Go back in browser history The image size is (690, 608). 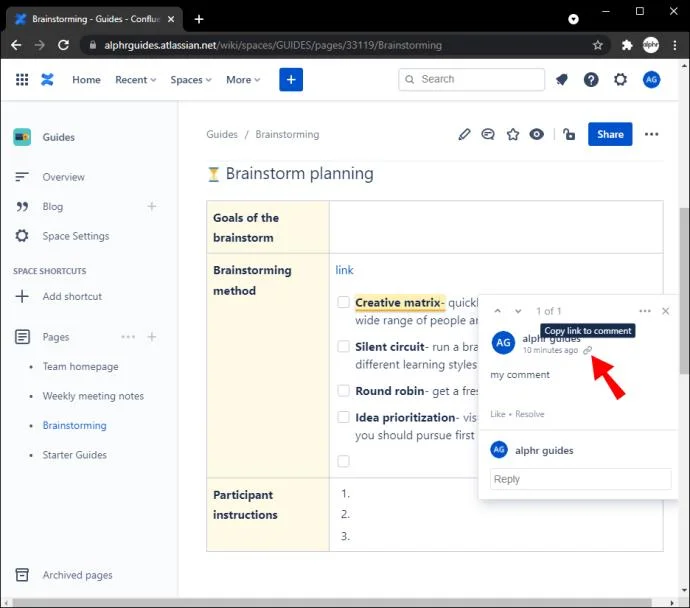[x=16, y=45]
